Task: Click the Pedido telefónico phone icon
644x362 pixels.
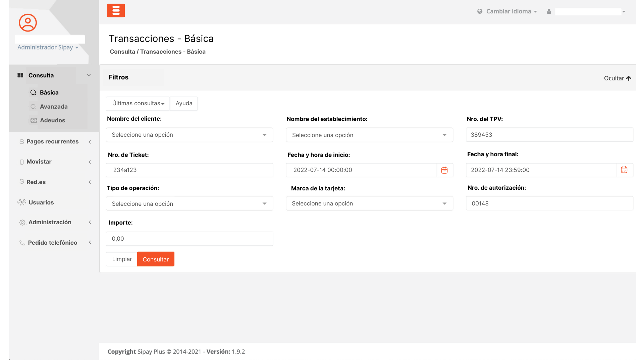Action: pos(22,243)
